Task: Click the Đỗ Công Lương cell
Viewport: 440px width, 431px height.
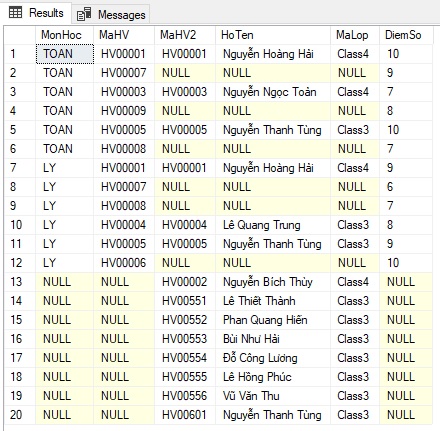Action: click(x=273, y=358)
